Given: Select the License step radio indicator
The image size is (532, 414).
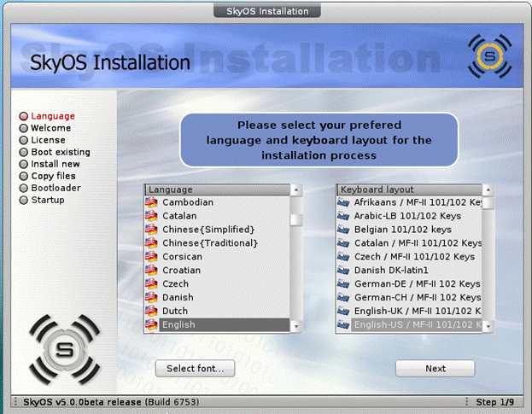Looking at the screenshot, I should (23, 140).
